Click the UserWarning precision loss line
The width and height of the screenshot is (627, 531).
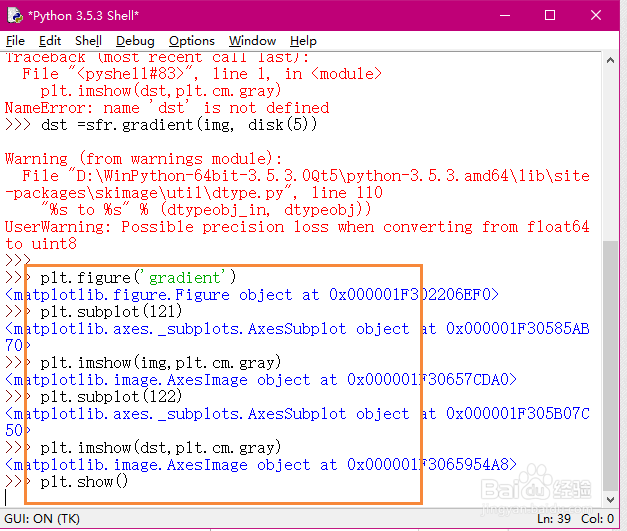click(x=297, y=227)
